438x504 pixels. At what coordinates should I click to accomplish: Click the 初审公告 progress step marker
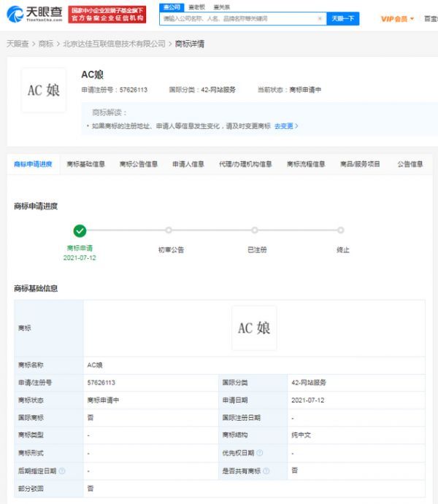(x=169, y=230)
